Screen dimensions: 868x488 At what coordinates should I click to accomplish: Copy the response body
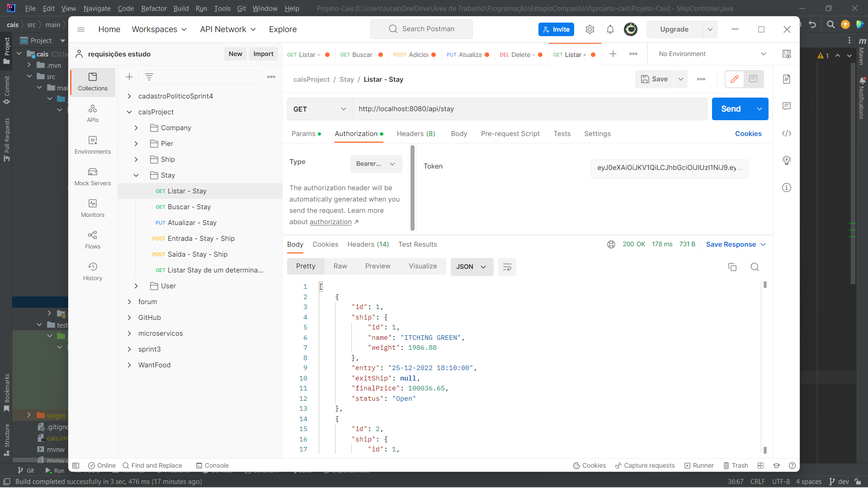[x=732, y=267]
